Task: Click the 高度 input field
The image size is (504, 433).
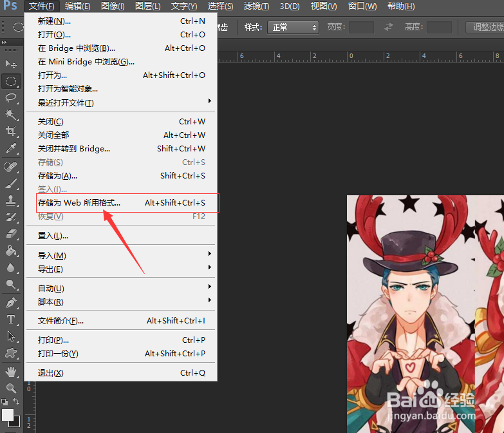Action: coord(439,27)
